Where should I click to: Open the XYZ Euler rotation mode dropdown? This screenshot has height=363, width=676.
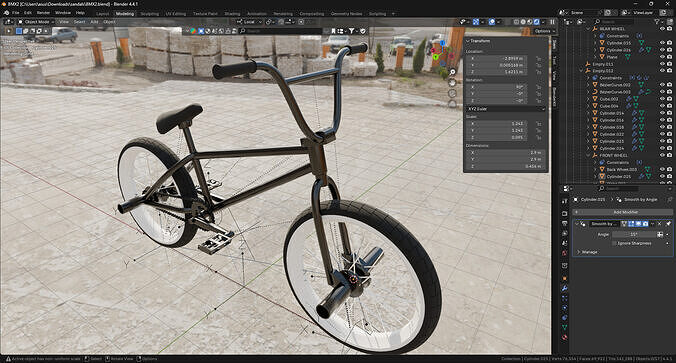pos(505,109)
